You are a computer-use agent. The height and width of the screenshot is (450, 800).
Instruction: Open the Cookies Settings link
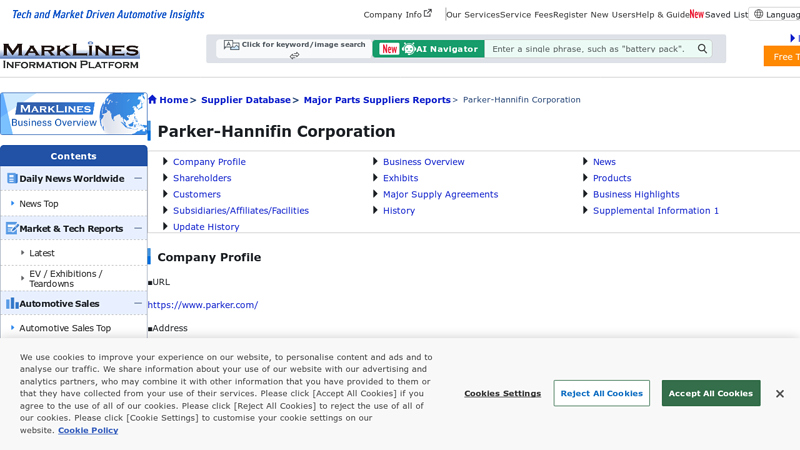(x=502, y=394)
